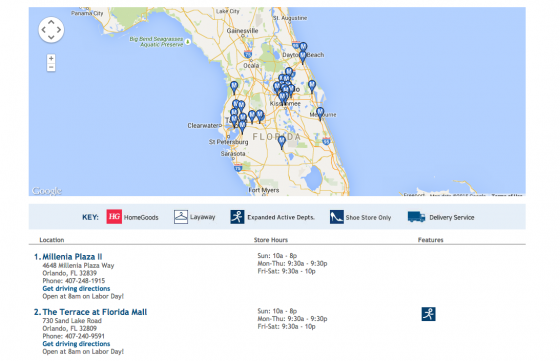Get driving directions to Millenia Plaza II
Image resolution: width=560 pixels, height=361 pixels.
76,289
